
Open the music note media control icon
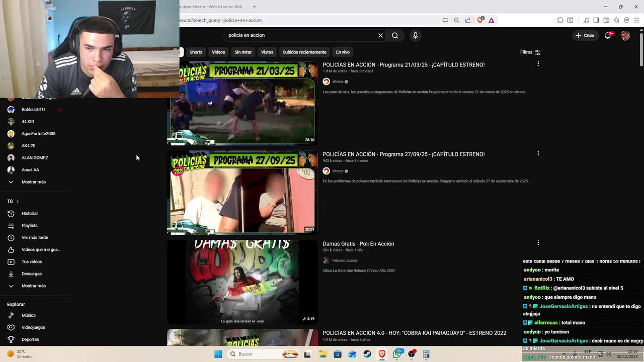pos(586,20)
